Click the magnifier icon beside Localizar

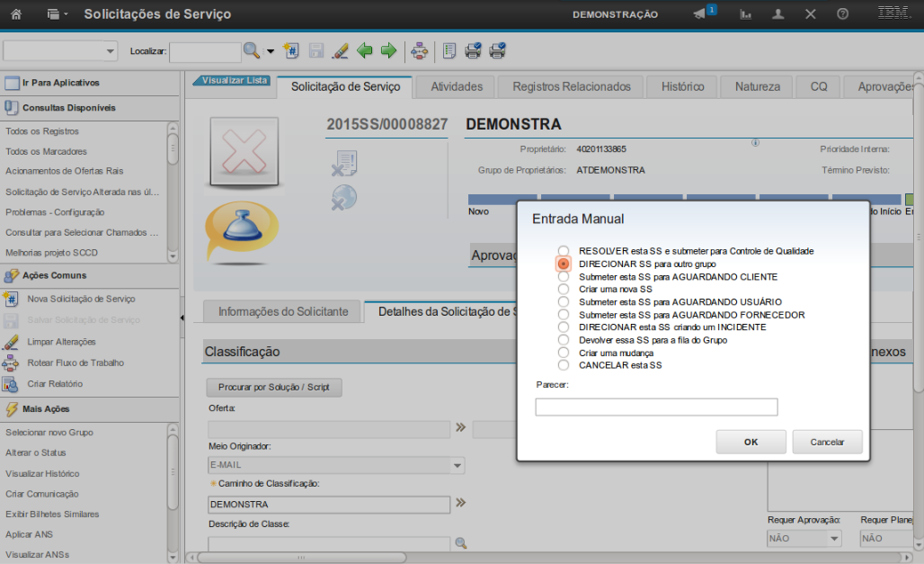pos(252,51)
